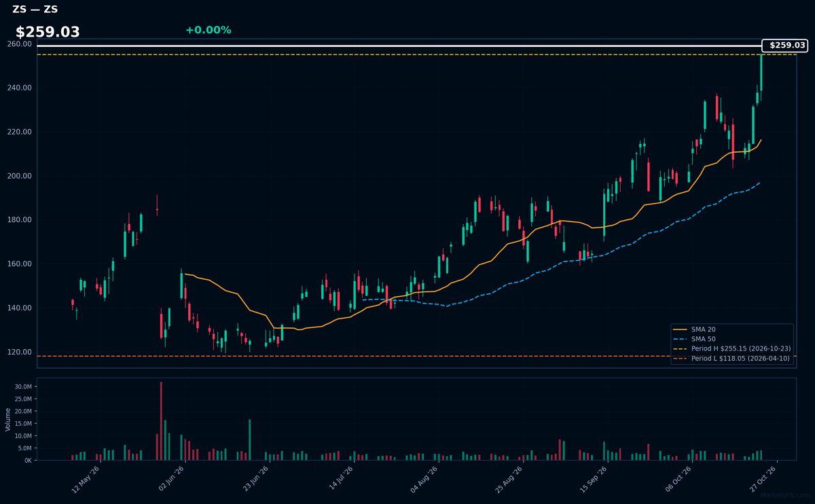The width and height of the screenshot is (815, 504).
Task: Click the $259.03 current price tag
Action: click(785, 46)
